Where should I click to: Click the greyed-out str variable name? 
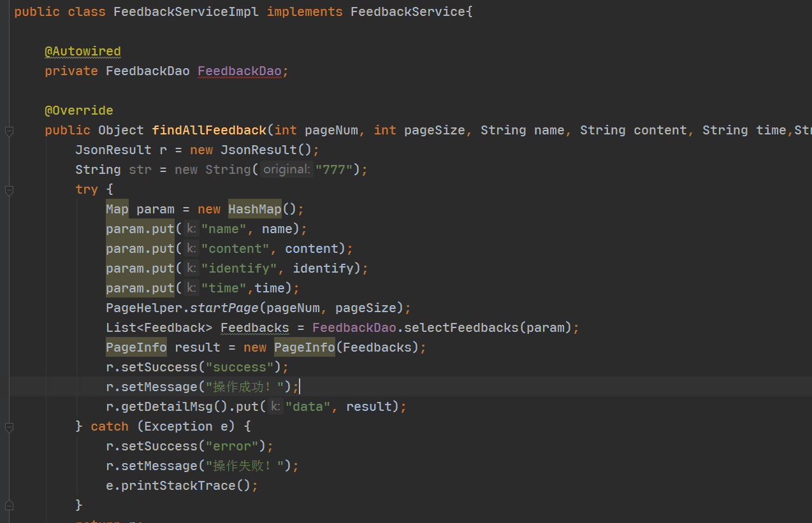pos(140,169)
